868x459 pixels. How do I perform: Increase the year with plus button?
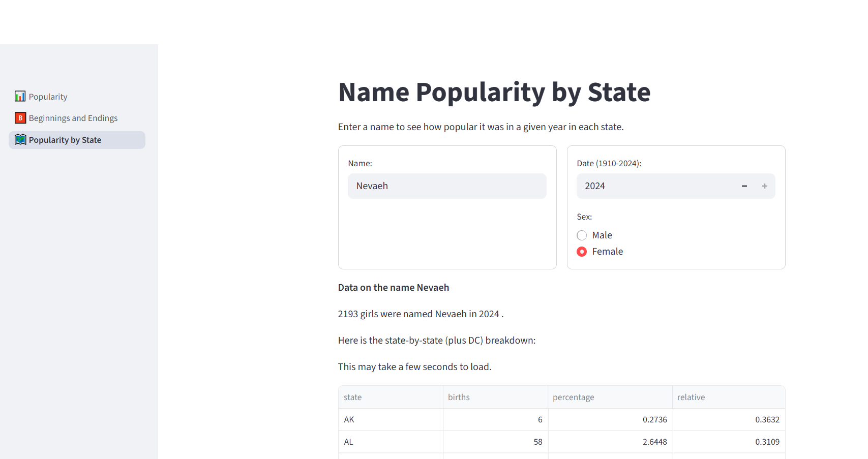764,186
